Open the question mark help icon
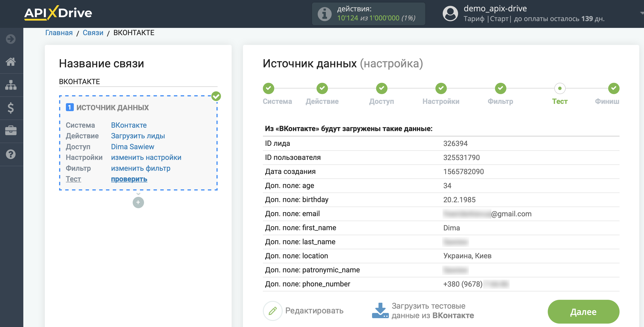The image size is (644, 327). coord(11,154)
